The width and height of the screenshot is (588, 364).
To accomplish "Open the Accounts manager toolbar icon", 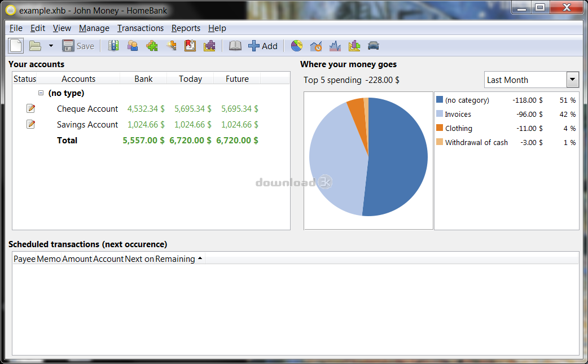I will (x=113, y=46).
